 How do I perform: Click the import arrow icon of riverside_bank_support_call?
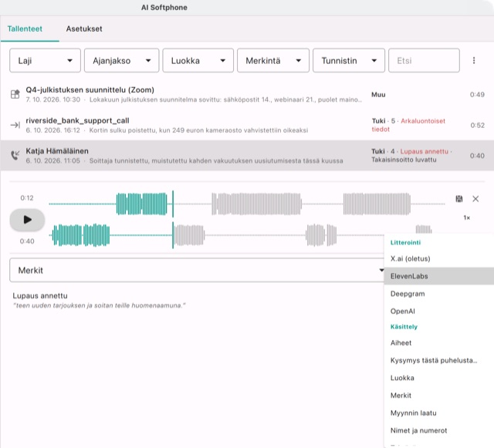(x=15, y=125)
